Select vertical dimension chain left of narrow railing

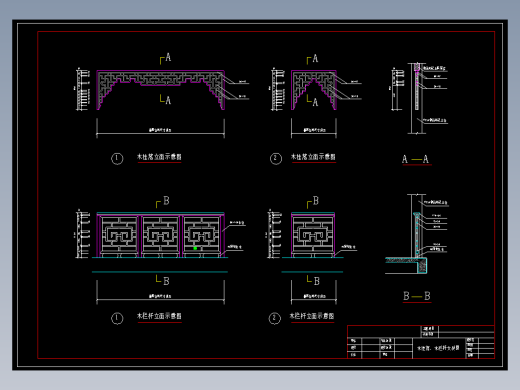tap(273, 234)
